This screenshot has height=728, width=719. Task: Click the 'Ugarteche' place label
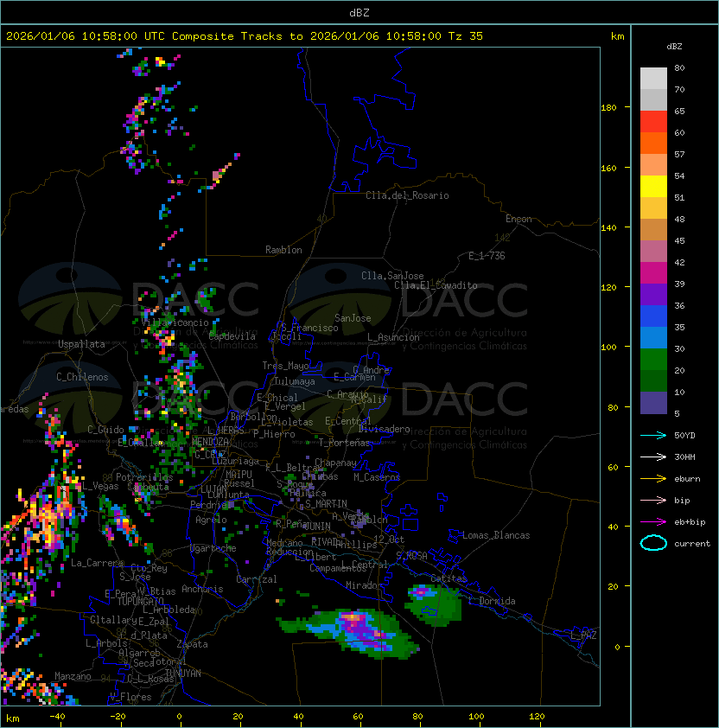(x=213, y=548)
